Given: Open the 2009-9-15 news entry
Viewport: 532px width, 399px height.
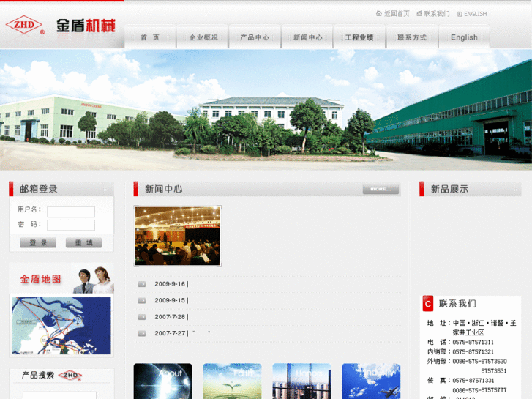Looking at the screenshot, I should tap(172, 300).
